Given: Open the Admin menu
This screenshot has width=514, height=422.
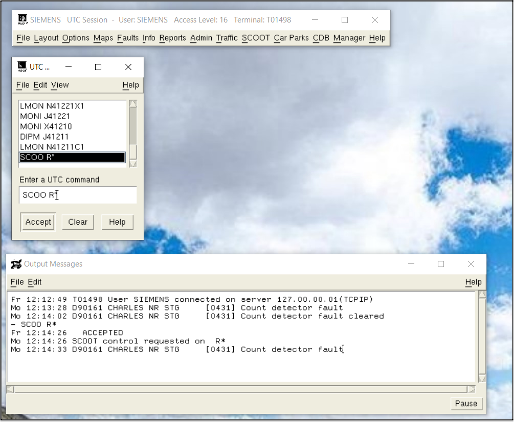Looking at the screenshot, I should (x=201, y=38).
